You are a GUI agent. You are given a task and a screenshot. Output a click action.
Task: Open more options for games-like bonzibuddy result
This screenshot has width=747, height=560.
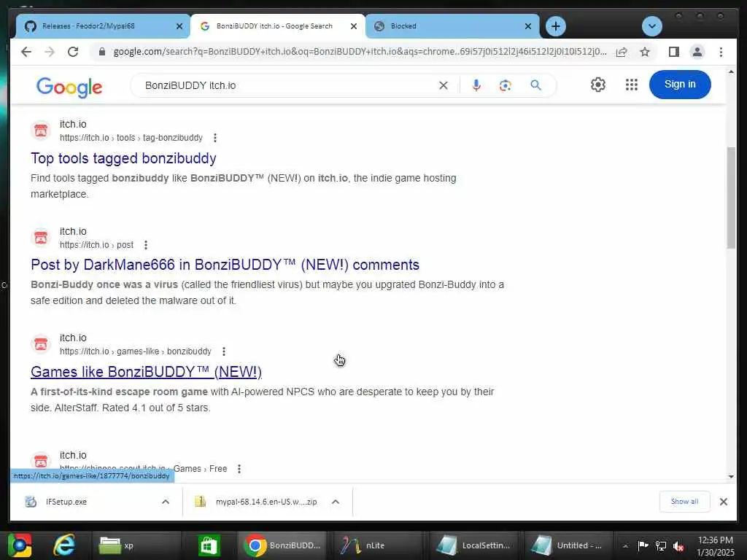point(223,351)
